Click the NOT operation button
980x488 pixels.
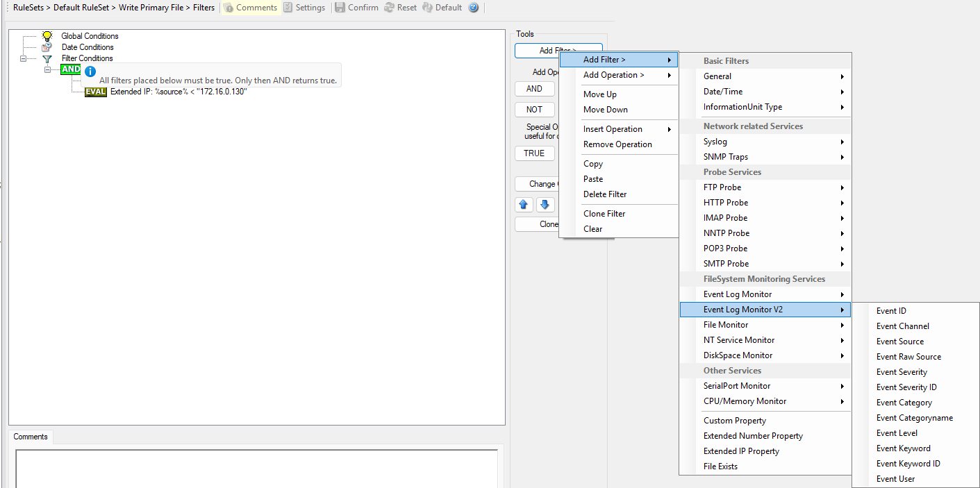click(534, 110)
